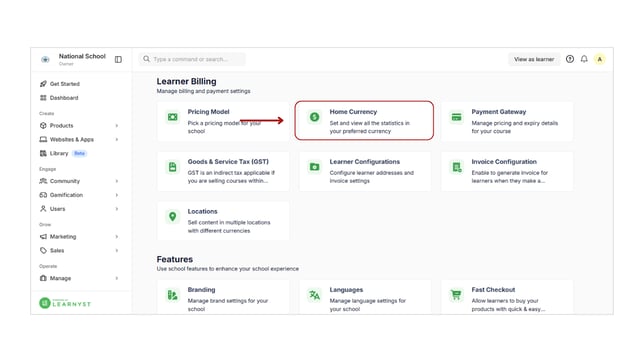Expand the Users submenu chevron
Image resolution: width=644 pixels, height=362 pixels.
click(117, 209)
